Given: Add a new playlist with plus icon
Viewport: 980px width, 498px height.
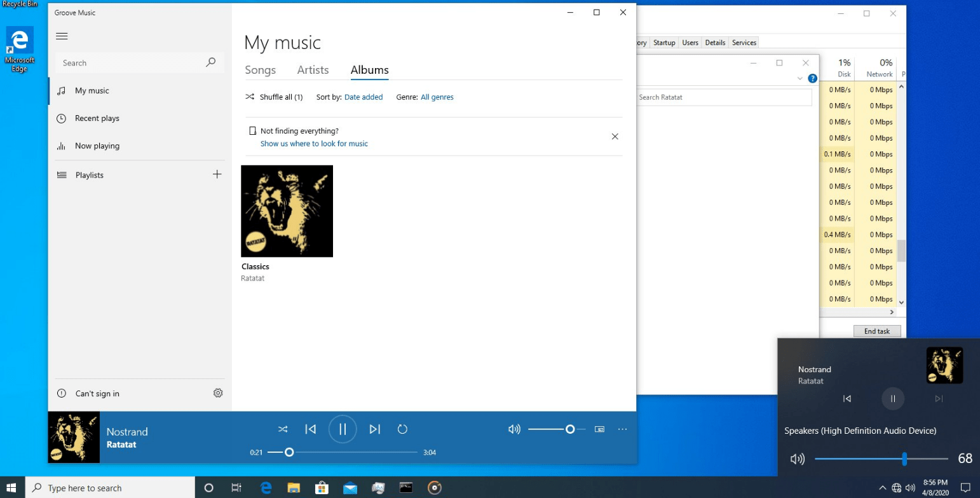Looking at the screenshot, I should pyautogui.click(x=217, y=174).
